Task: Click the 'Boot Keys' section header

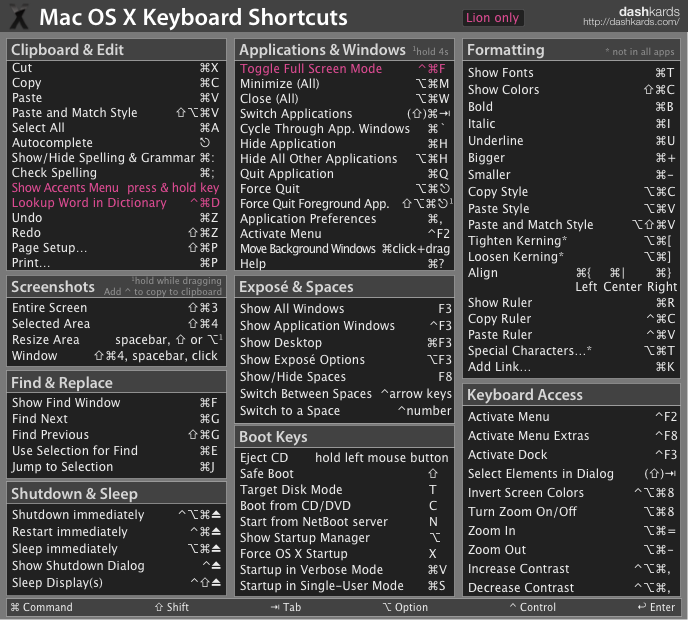Action: pyautogui.click(x=344, y=437)
